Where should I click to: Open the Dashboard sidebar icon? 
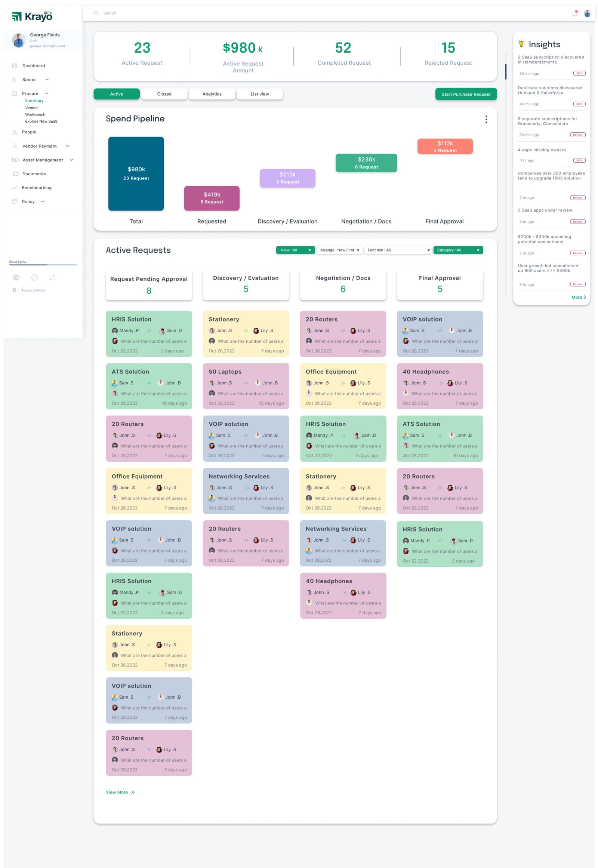tap(15, 65)
